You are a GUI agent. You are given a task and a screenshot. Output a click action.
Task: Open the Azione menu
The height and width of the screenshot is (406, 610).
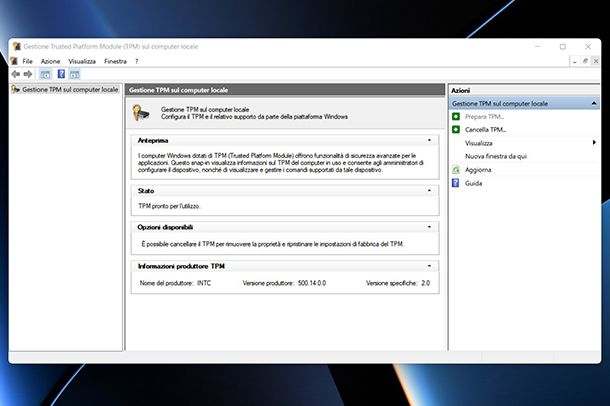coord(51,61)
